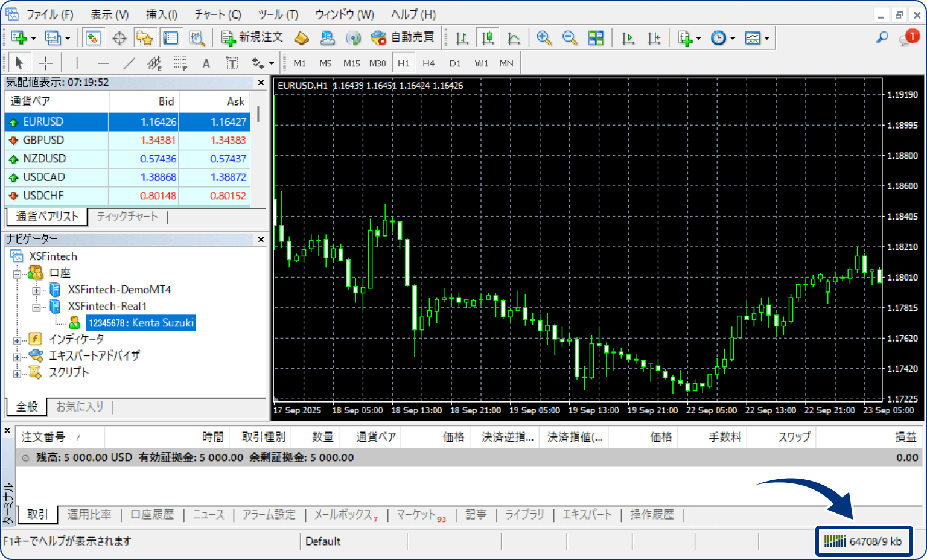Open the notifications bubble with red badge
Image resolution: width=927 pixels, height=560 pixels.
[908, 38]
